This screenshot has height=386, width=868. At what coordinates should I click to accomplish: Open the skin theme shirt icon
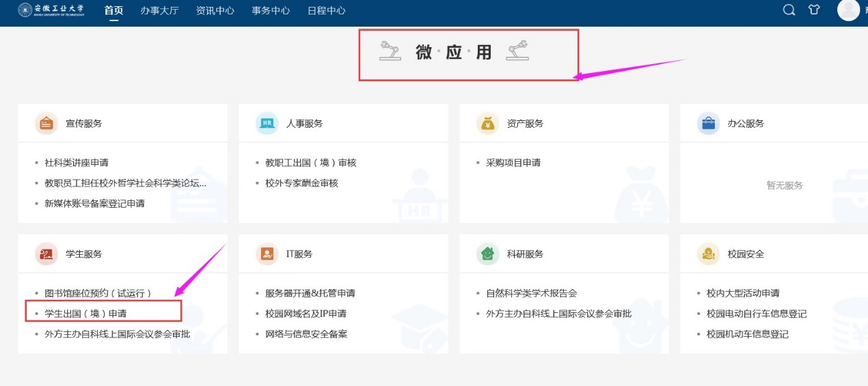pos(813,10)
